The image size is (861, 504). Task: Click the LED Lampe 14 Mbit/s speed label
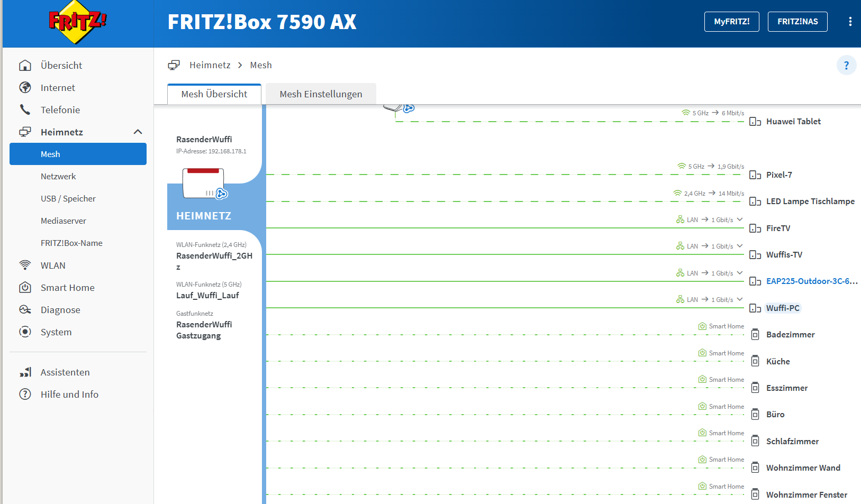coord(731,193)
